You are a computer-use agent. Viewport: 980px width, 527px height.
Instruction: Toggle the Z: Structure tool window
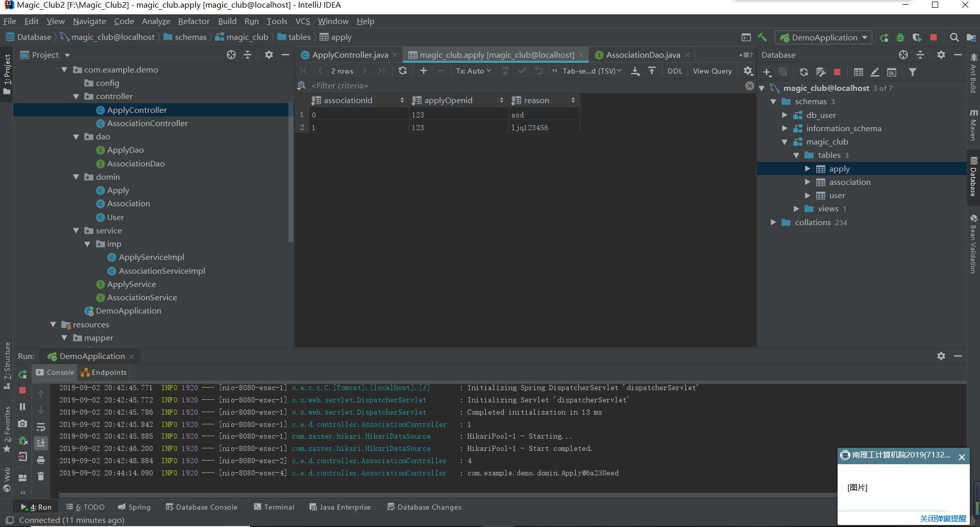[x=7, y=366]
